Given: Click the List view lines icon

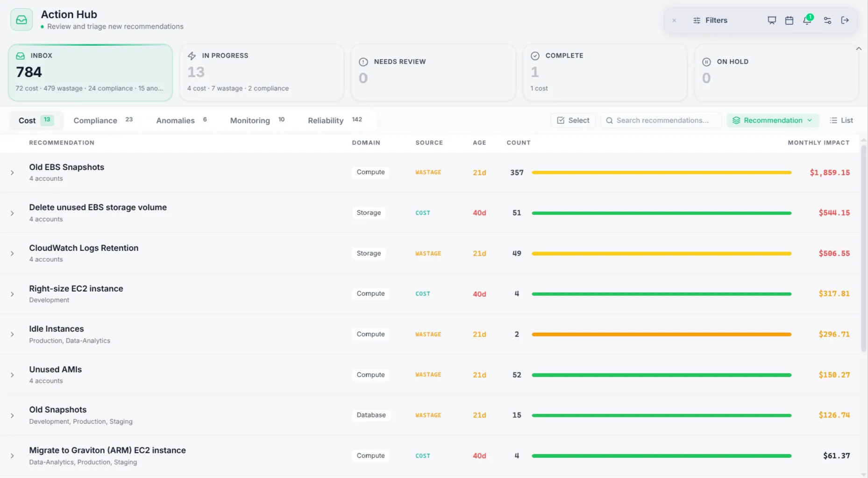Looking at the screenshot, I should coord(833,121).
